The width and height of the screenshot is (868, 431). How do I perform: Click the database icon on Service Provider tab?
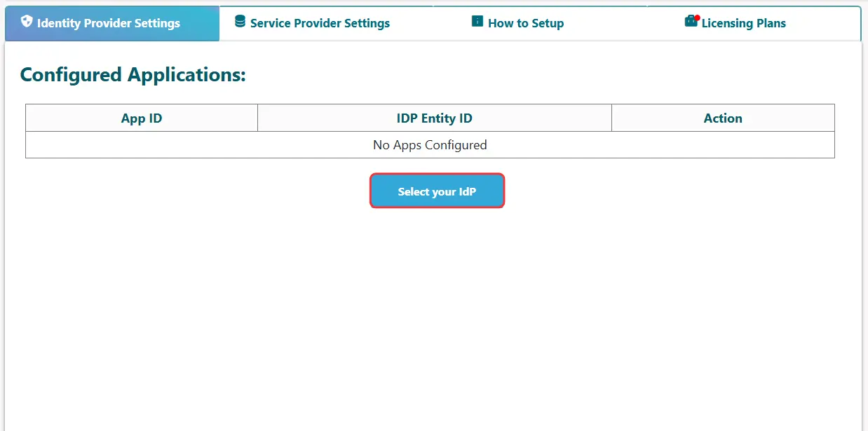point(240,22)
